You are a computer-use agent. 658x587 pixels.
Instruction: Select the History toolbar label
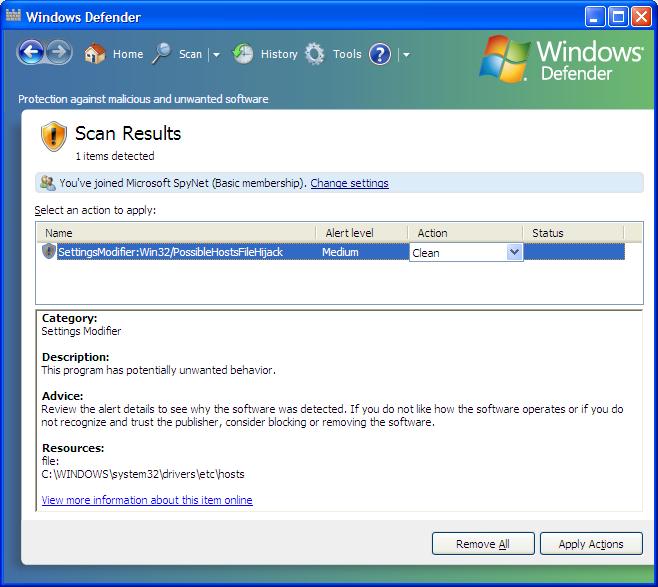(x=279, y=54)
